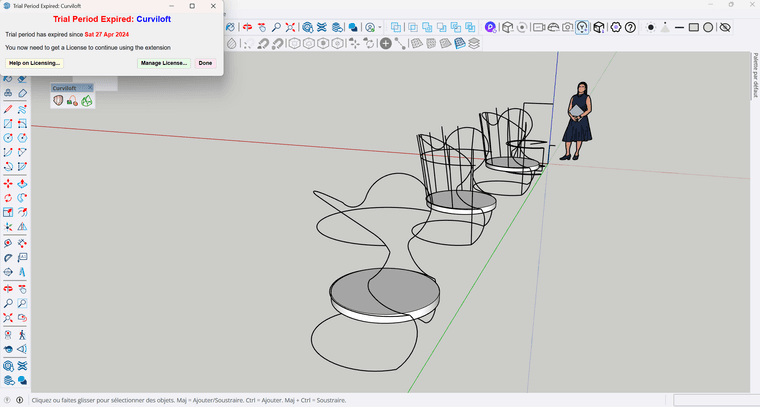Screen dimensions: 760x407
Task: Close the Curviloft floating toolbar
Action: point(90,88)
